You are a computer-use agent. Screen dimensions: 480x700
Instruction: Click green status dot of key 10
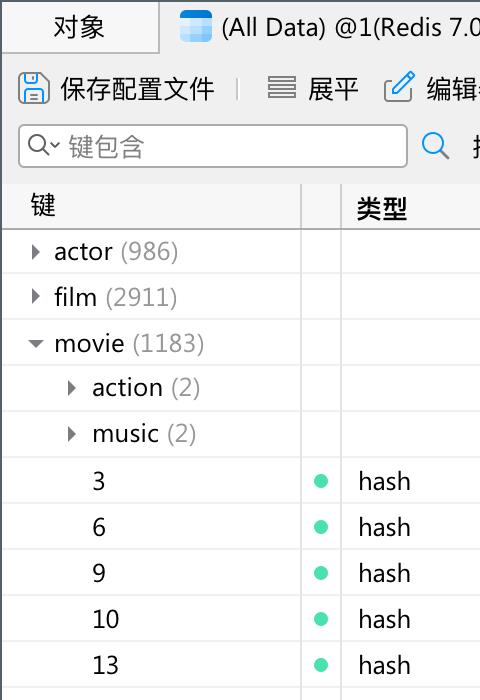point(321,619)
